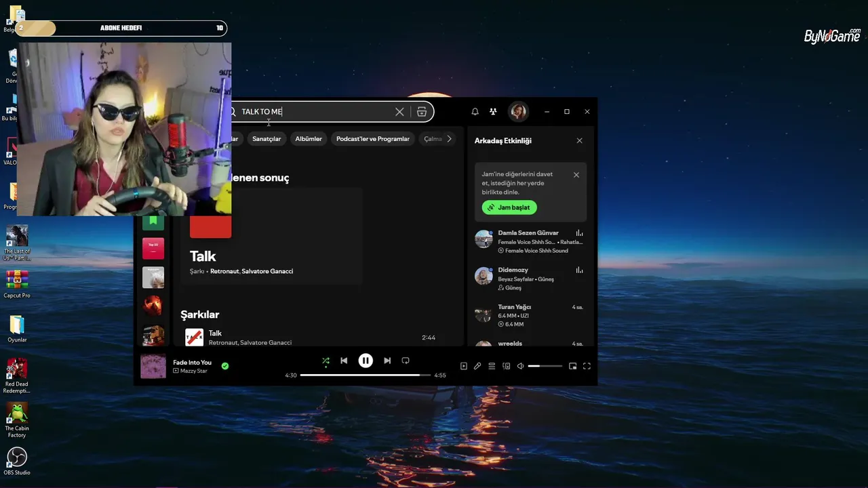Open the Browse icon beside the search box
Viewport: 868px width, 488px height.
tap(422, 112)
